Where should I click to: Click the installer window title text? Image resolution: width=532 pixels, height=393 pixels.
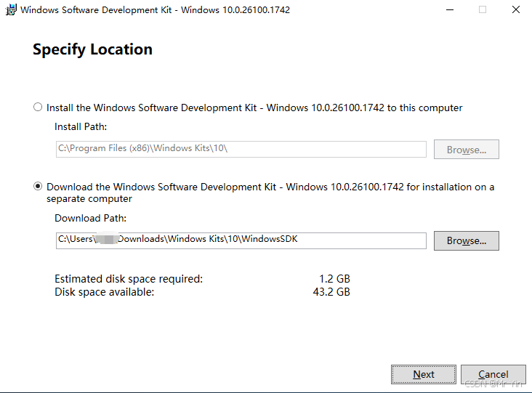tap(155, 10)
